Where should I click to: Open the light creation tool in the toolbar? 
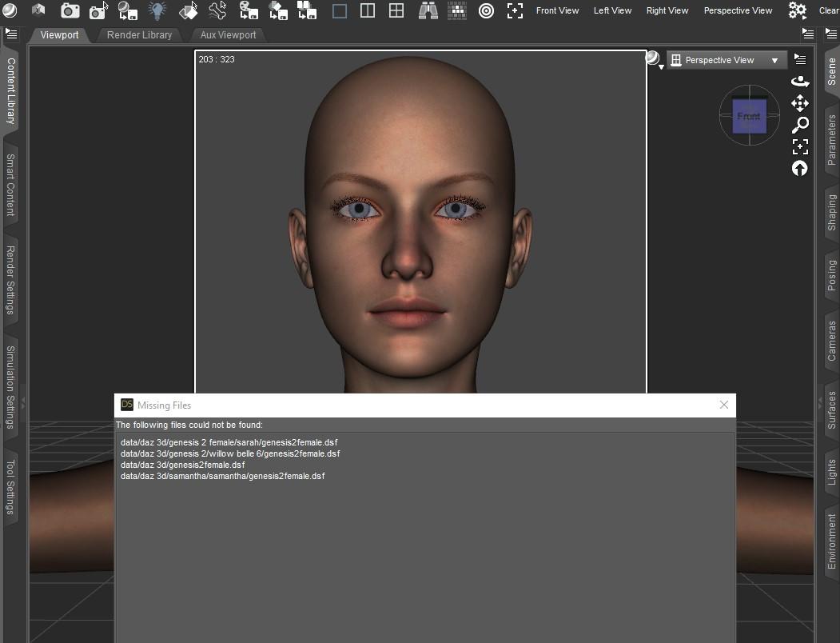[x=157, y=10]
